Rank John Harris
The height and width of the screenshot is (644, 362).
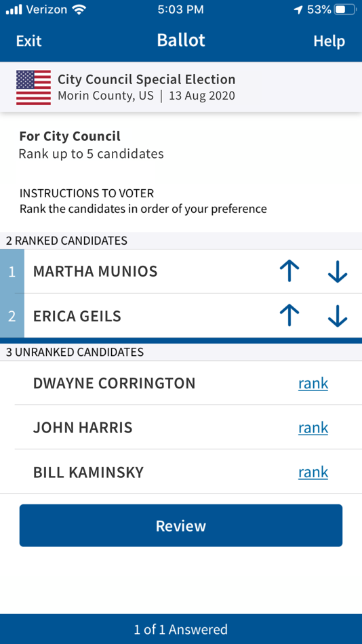313,428
